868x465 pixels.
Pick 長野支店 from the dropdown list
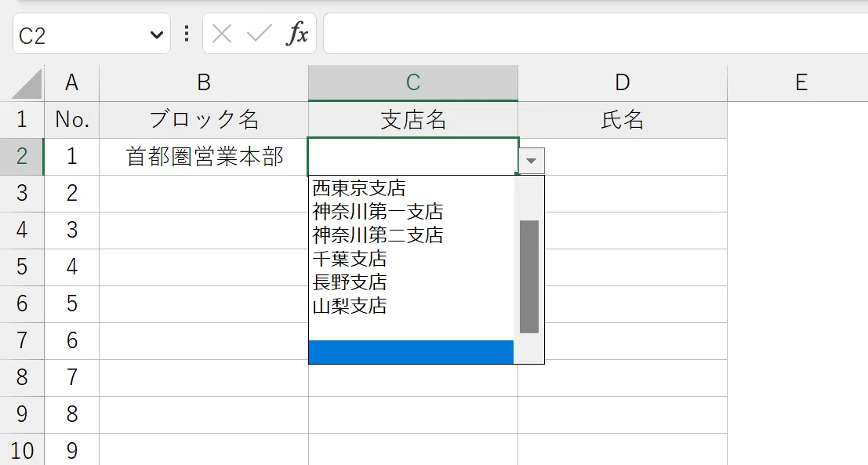[x=412, y=282]
